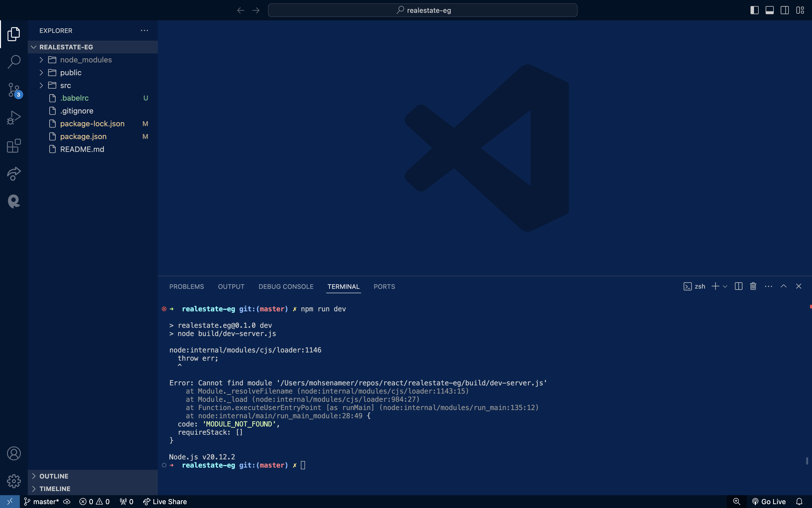Screen dimensions: 812x508
Task: Switch to the DEBUG CONSOLE tab
Action: click(286, 287)
